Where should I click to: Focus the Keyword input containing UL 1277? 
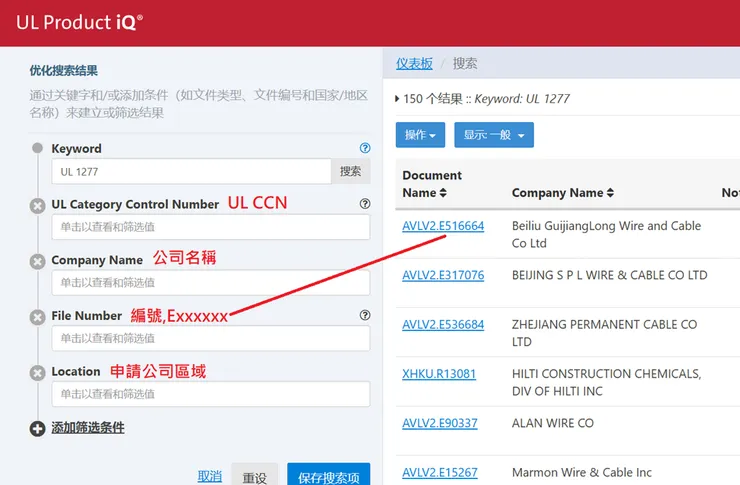coord(191,171)
